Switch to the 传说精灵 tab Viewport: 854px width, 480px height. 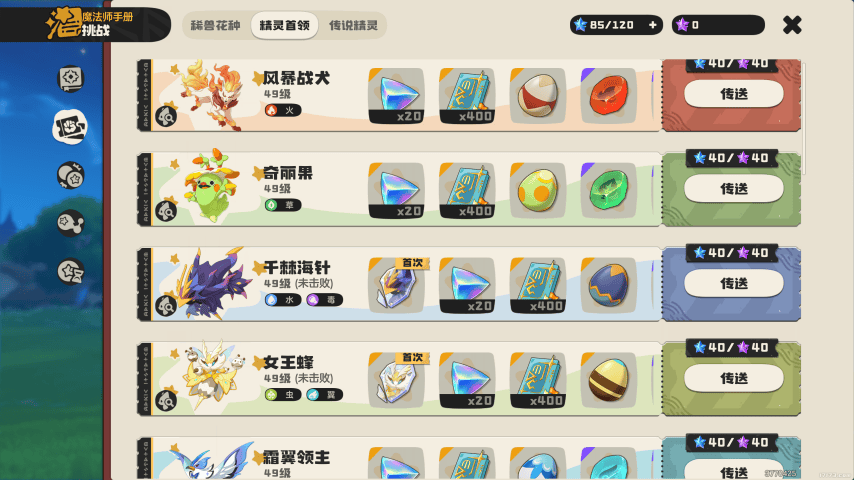coord(353,26)
